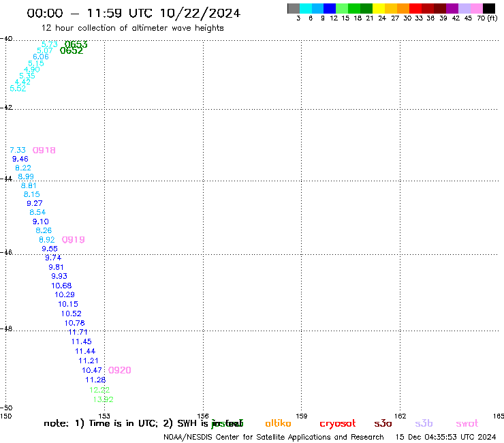Viewport: 504px width, 443px height.
Task: Click the subtitle about altimeter wave heights
Action: click(133, 28)
